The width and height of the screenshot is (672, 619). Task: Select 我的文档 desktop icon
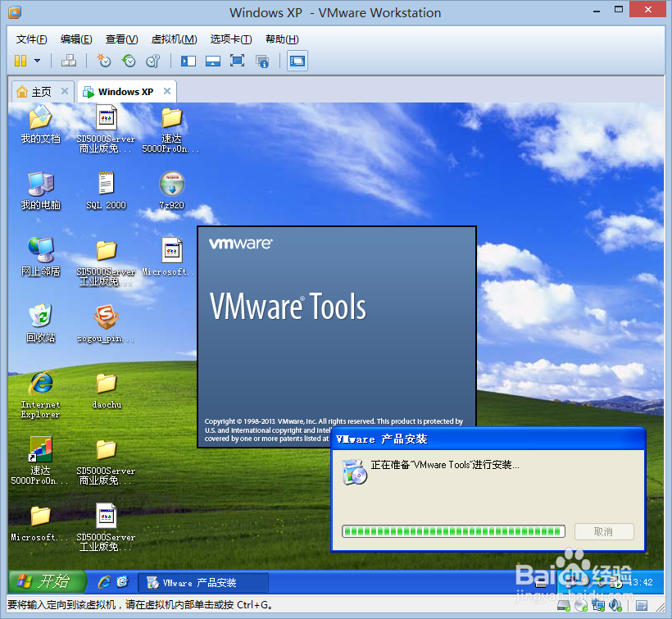pyautogui.click(x=40, y=125)
